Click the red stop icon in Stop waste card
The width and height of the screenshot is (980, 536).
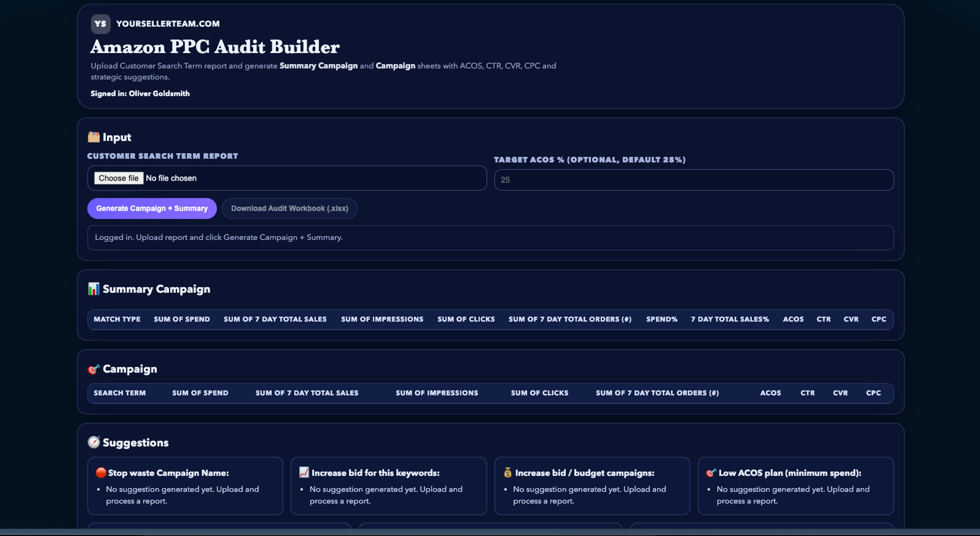tap(101, 472)
